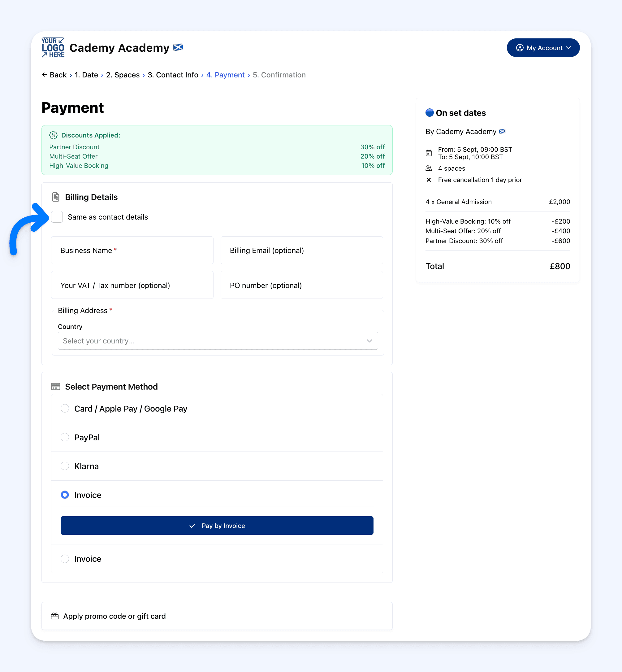Expand the country selector chevron
The image size is (622, 672).
369,341
